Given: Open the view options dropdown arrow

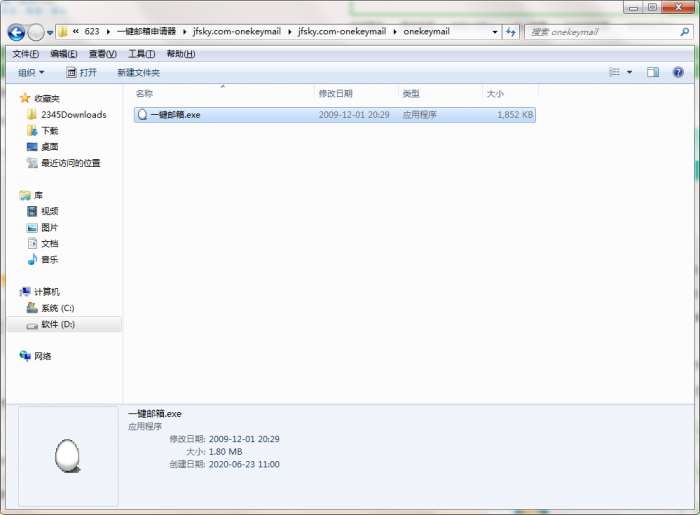Looking at the screenshot, I should (x=629, y=72).
